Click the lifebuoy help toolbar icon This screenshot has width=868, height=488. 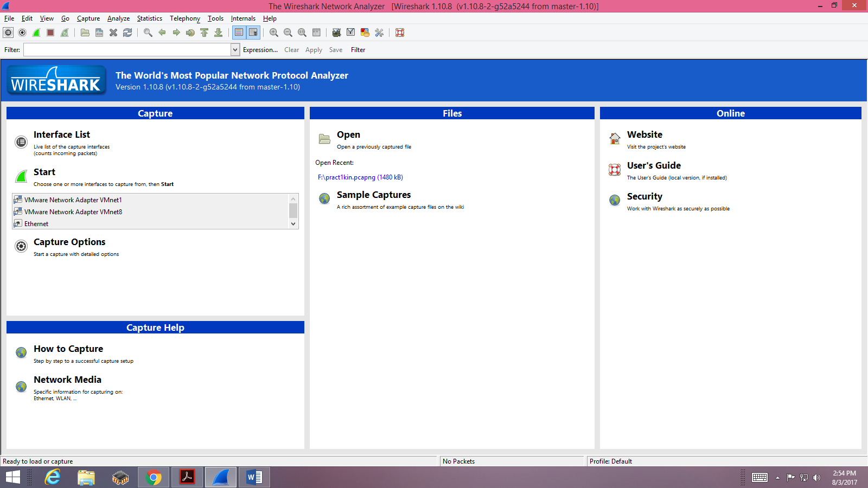pos(400,33)
